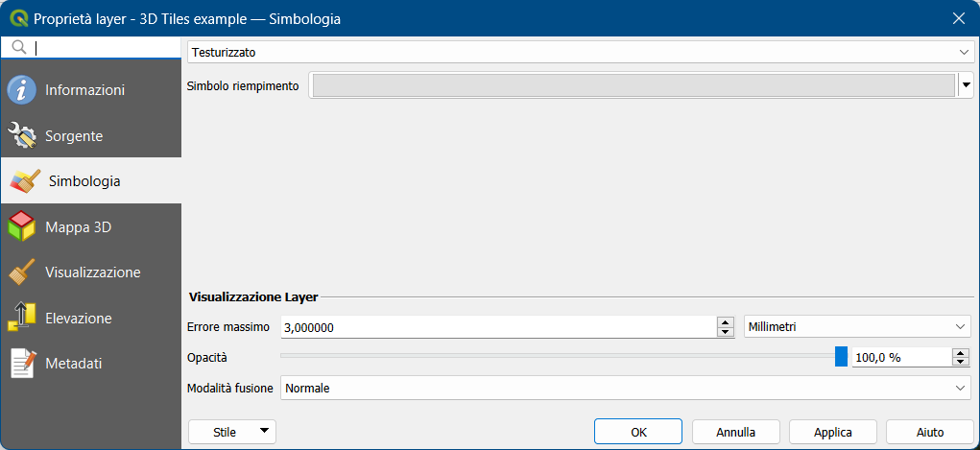
Task: Click the opacity 100,0 % field
Action: pos(901,358)
